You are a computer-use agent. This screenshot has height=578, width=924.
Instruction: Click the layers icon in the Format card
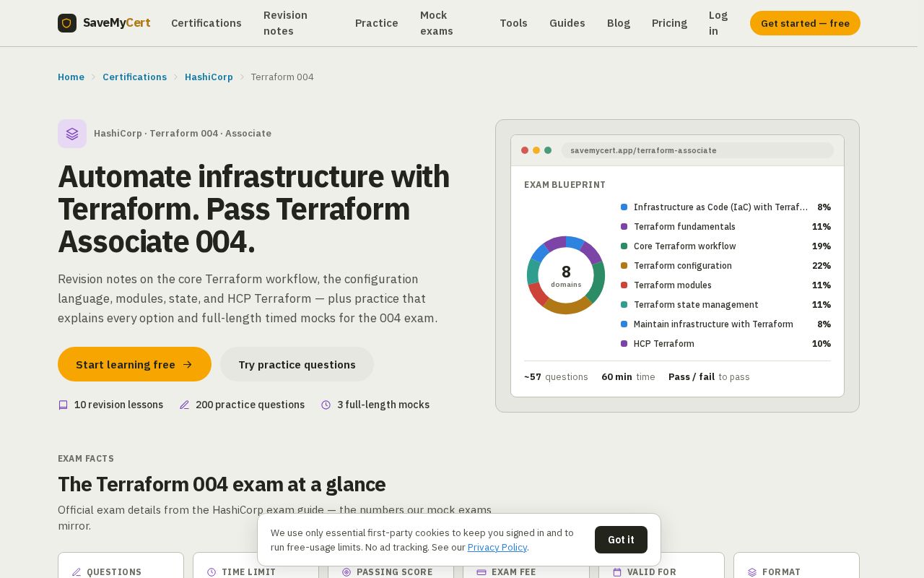click(752, 572)
